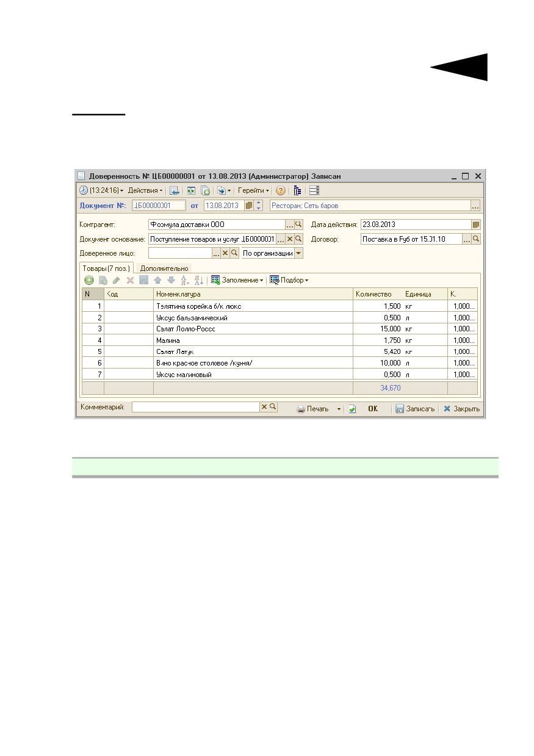Image resolution: width=534 pixels, height=756 pixels.
Task: Click the Количество column header
Action: click(x=377, y=294)
